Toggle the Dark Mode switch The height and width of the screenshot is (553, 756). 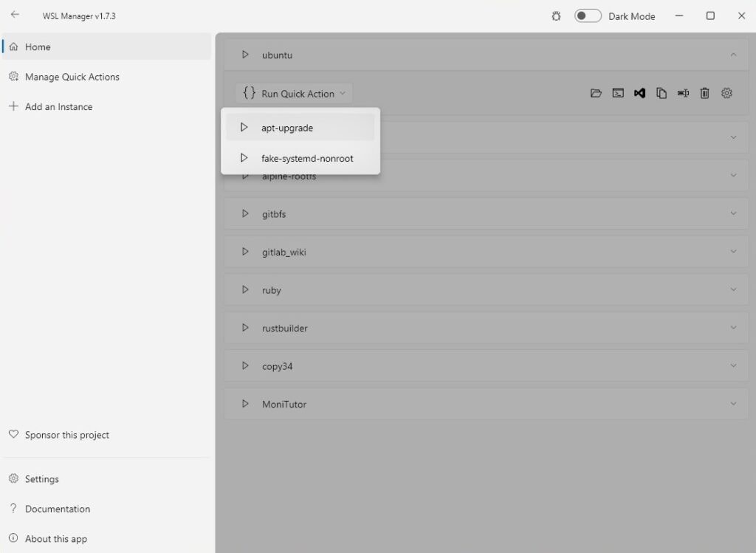point(588,16)
